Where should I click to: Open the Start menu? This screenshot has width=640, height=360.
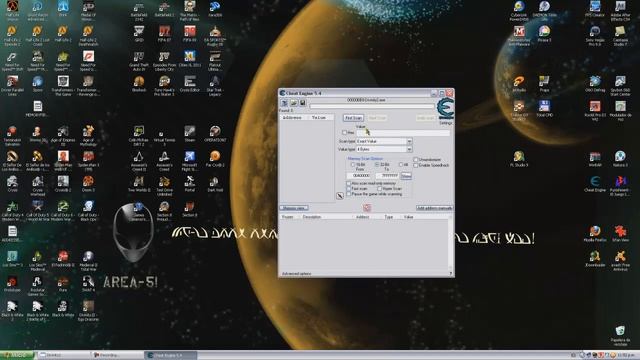point(16,356)
